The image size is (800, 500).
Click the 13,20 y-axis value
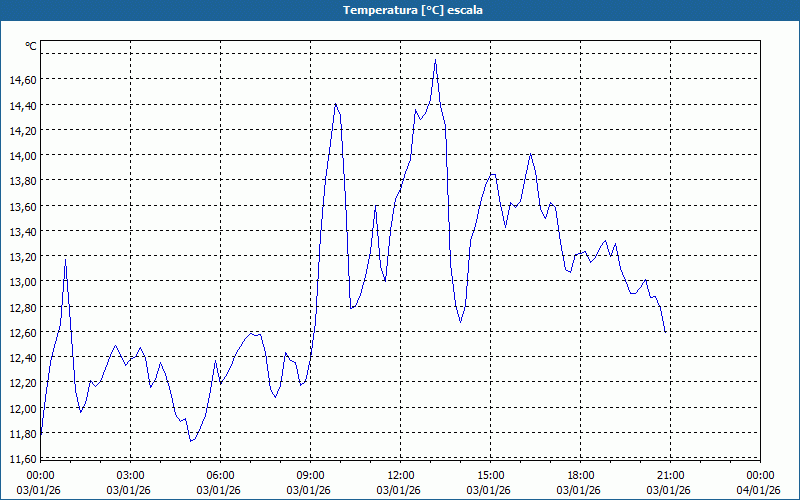tap(23, 257)
